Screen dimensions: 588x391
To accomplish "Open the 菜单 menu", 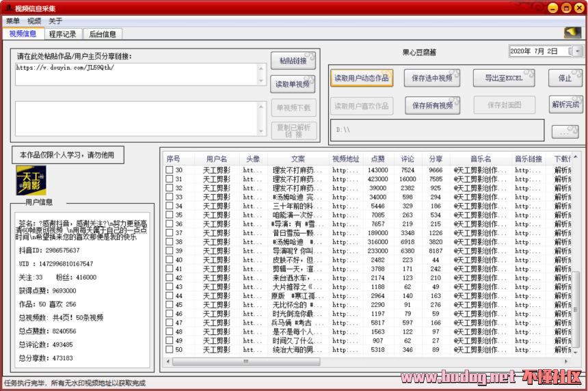I will click(13, 21).
